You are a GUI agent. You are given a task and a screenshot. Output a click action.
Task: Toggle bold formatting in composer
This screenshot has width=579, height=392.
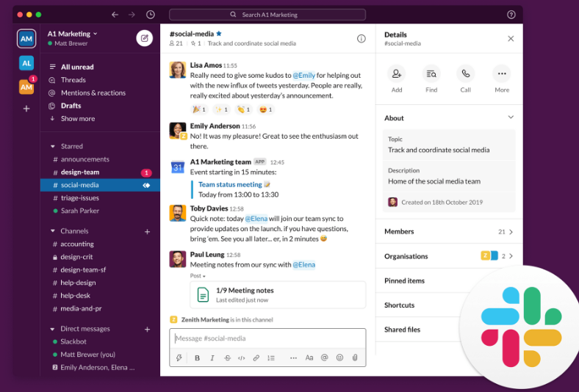click(197, 357)
